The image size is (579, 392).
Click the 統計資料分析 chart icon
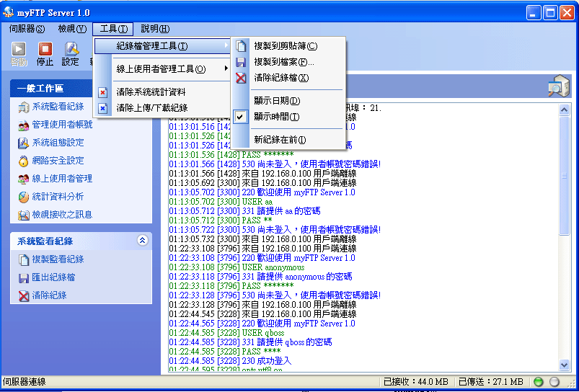coord(23,197)
